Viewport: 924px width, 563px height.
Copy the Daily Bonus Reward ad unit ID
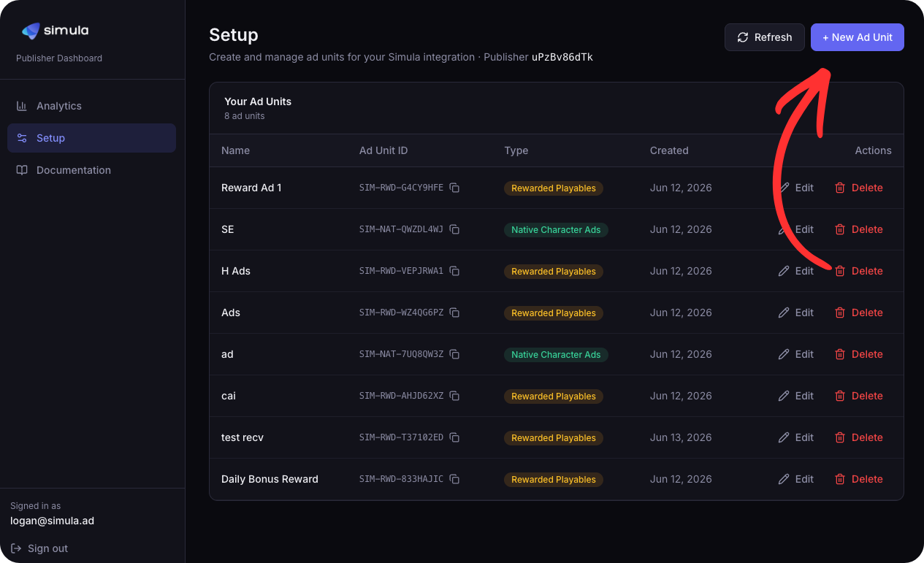pos(454,479)
